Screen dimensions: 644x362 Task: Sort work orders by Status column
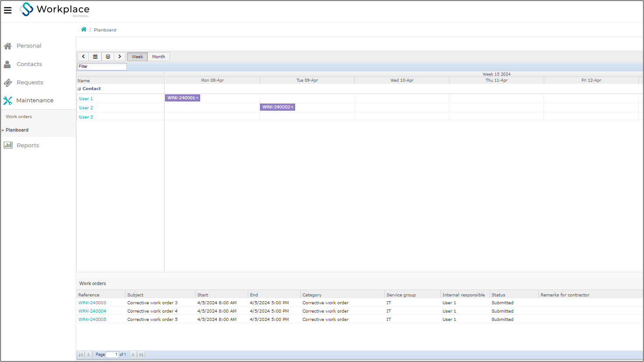pos(514,295)
